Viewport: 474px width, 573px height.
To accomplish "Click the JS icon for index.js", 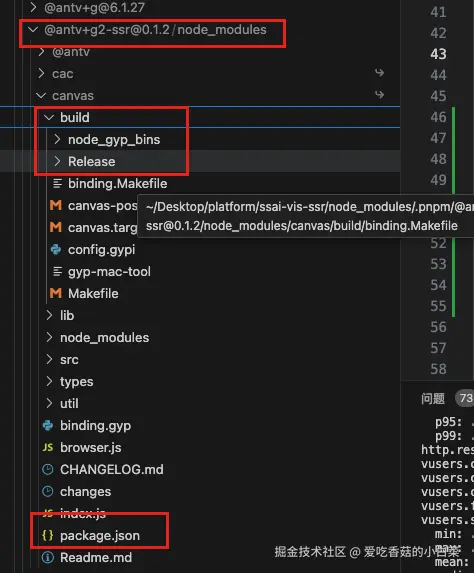I will tap(48, 513).
